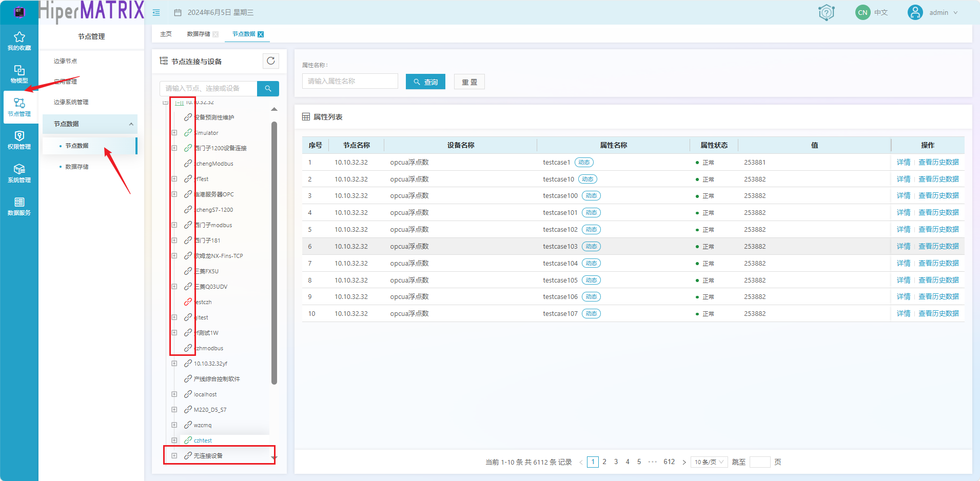Expand the Simulator tree node
Screen dimensions: 980x481
coord(174,133)
